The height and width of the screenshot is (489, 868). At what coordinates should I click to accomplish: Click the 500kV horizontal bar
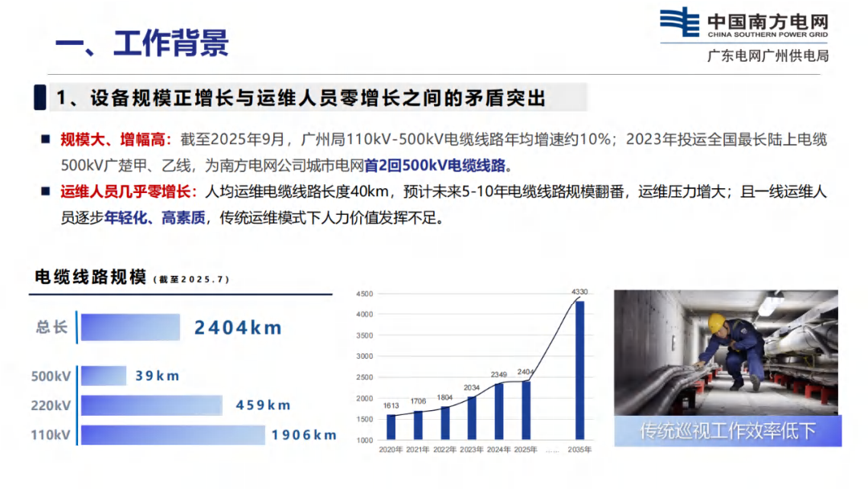pos(104,376)
